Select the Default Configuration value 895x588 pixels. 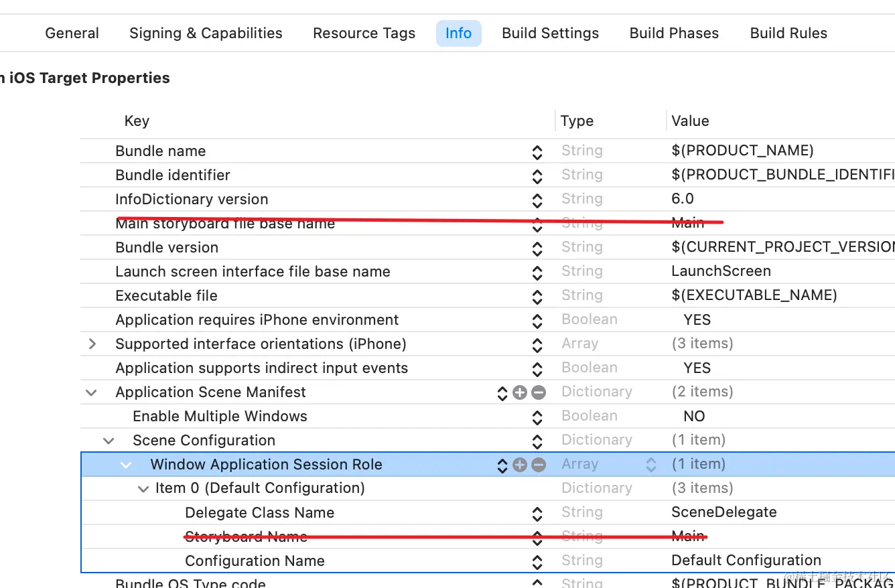[x=746, y=561]
